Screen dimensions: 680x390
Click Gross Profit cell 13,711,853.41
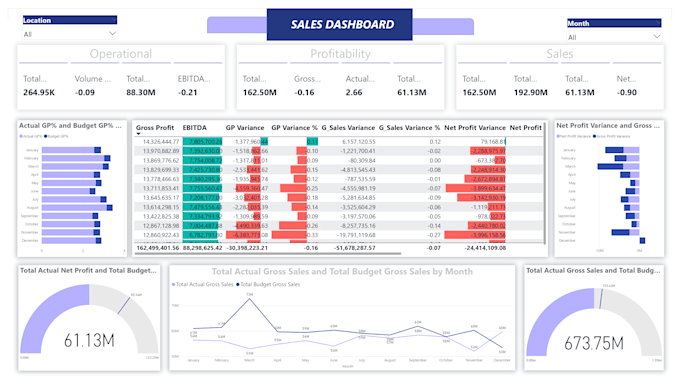pos(161,188)
